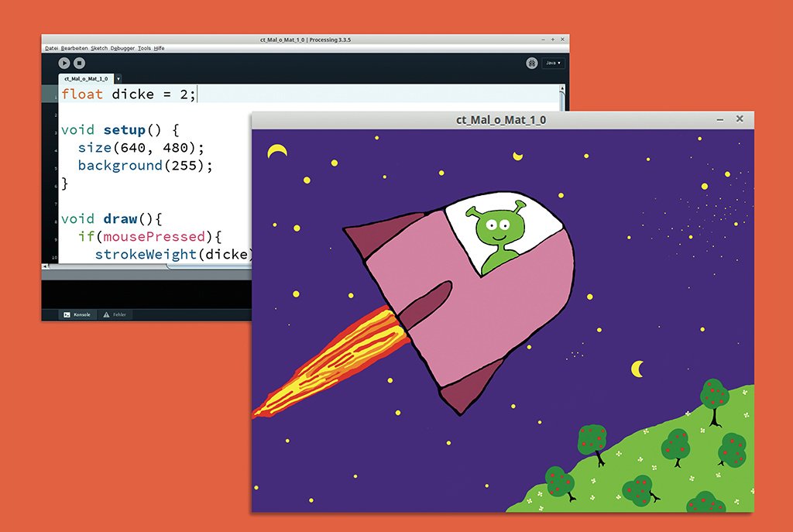Open the Bearbeiten menu
793x532 pixels.
(x=74, y=48)
